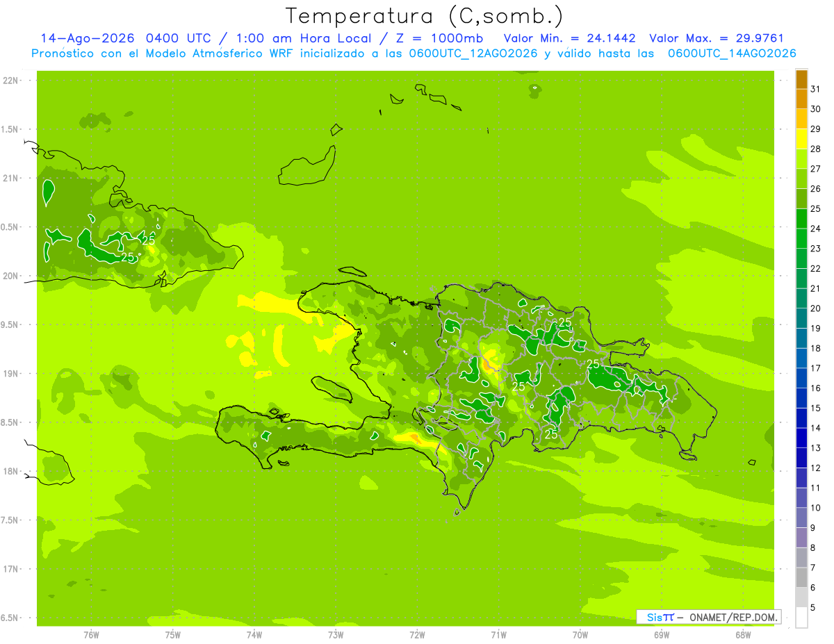Image resolution: width=834 pixels, height=644 pixels.
Task: Pick the teal swatch between 19 and 20
Action: (801, 319)
